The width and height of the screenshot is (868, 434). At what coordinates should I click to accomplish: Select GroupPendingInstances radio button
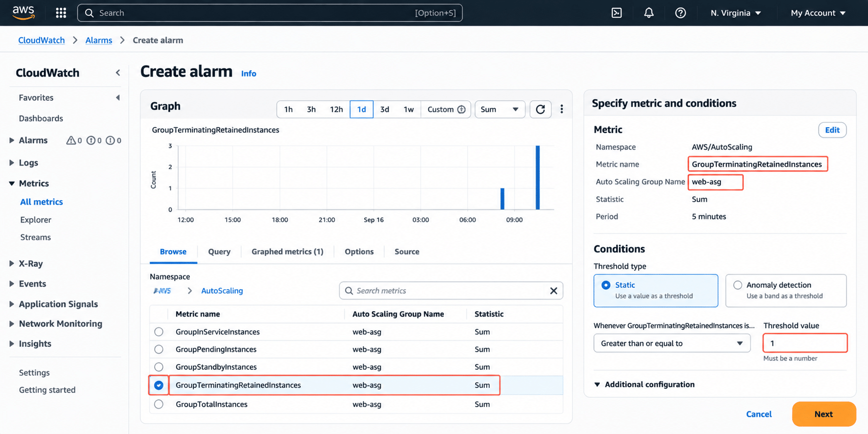(159, 349)
